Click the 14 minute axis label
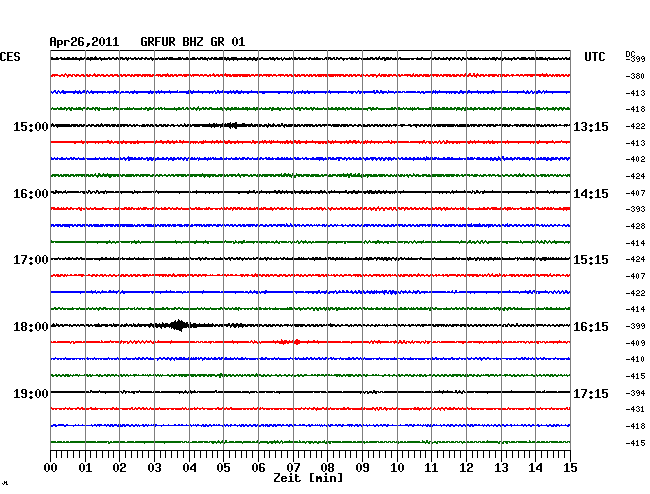This screenshot has width=650, height=494. click(535, 468)
